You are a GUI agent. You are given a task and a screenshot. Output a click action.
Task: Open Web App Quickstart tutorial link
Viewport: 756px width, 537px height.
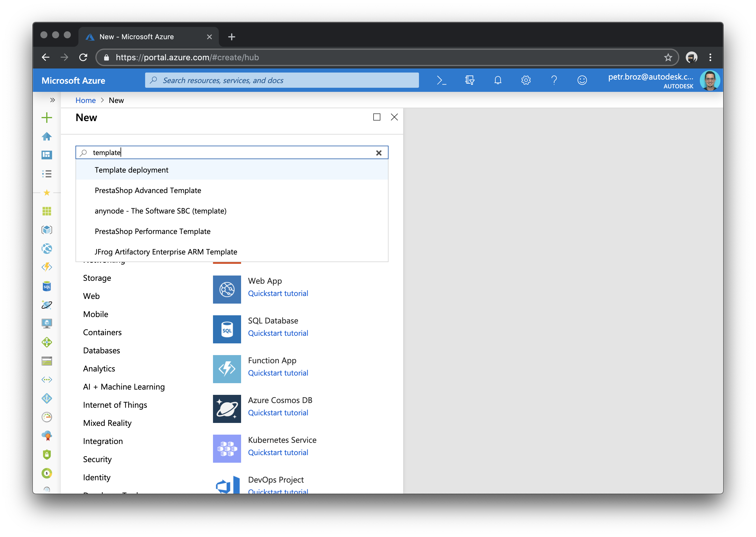point(278,294)
